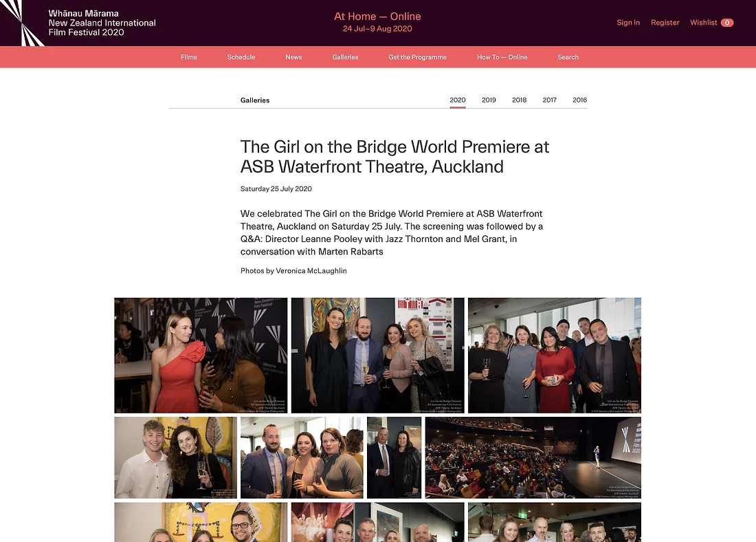Click the festival starburst logo icon

point(22,23)
